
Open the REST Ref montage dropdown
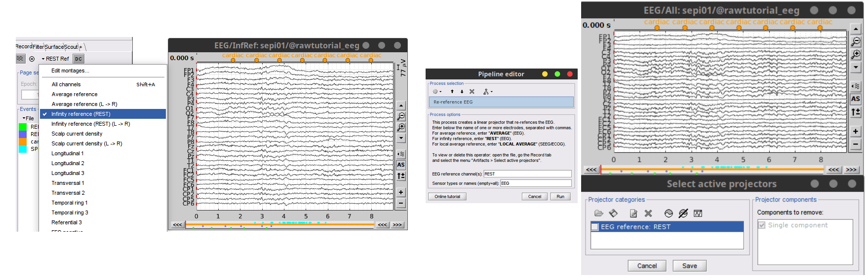coord(55,59)
